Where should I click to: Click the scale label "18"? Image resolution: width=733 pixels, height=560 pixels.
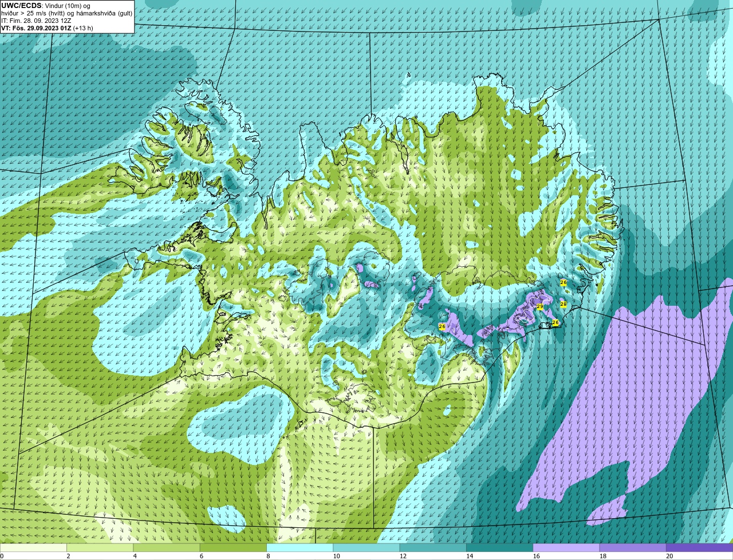point(603,556)
